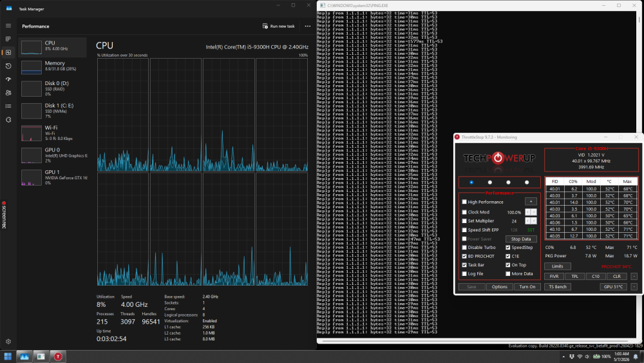The height and width of the screenshot is (363, 644).
Task: Select GPU 1 NVIDIA GeForce entry
Action: click(x=53, y=177)
